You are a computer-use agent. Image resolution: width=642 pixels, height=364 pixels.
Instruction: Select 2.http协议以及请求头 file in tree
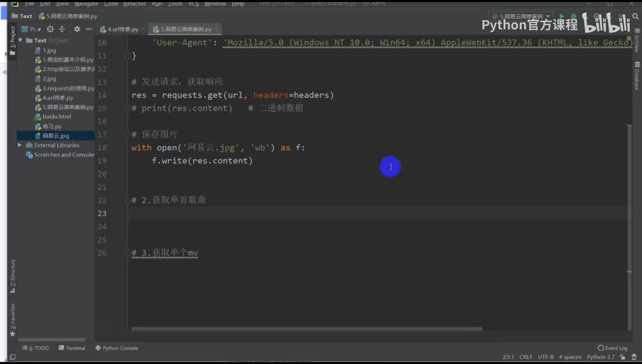tap(64, 69)
